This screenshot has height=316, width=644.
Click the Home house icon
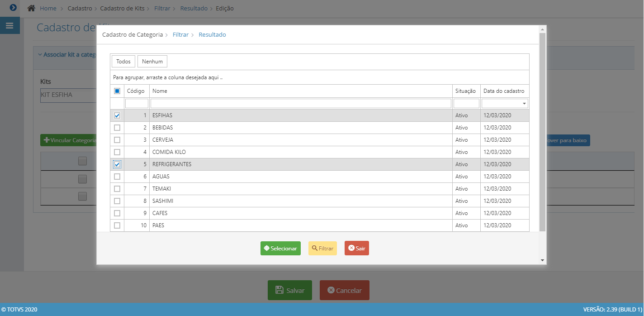[31, 8]
